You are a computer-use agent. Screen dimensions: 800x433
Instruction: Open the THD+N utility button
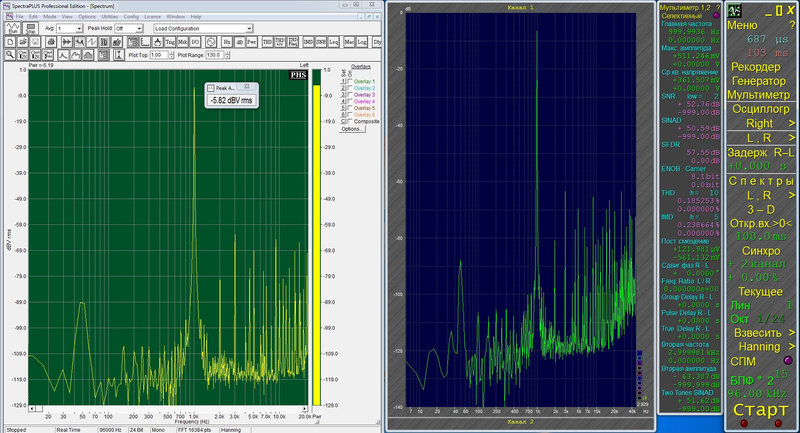tap(280, 42)
